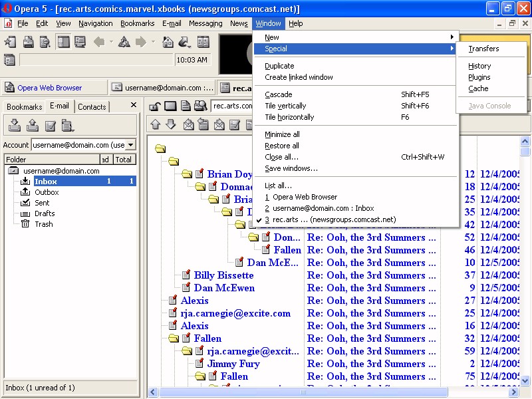532x399 pixels.
Task: Choose Save windows… in Window menu
Action: [x=356, y=168]
